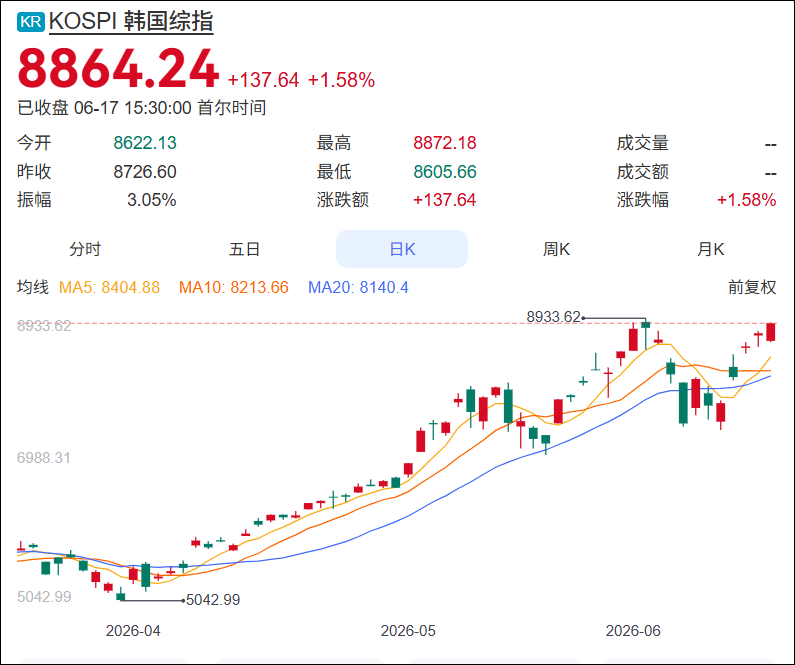Viewport: 795px width, 665px height.
Task: Click the 2026-04 date axis label
Action: coord(133,631)
